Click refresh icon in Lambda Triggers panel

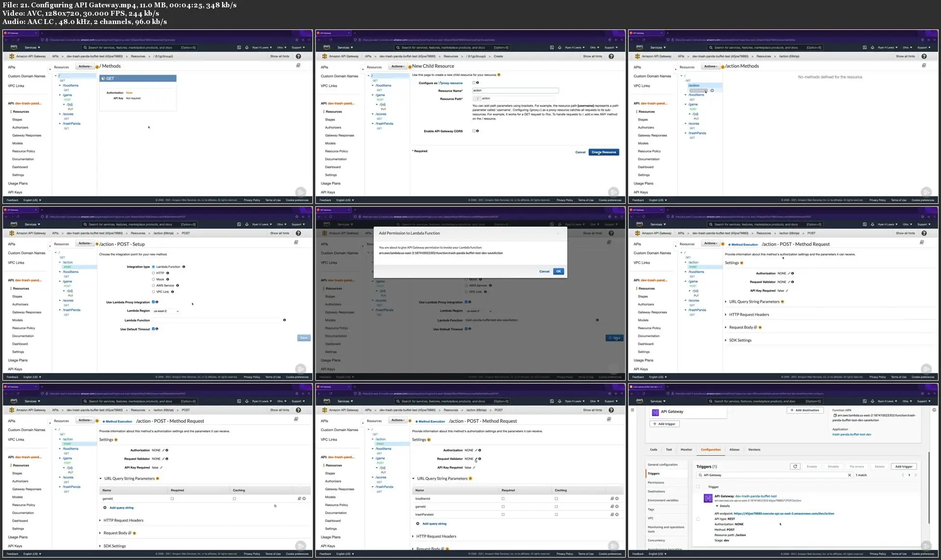point(795,466)
